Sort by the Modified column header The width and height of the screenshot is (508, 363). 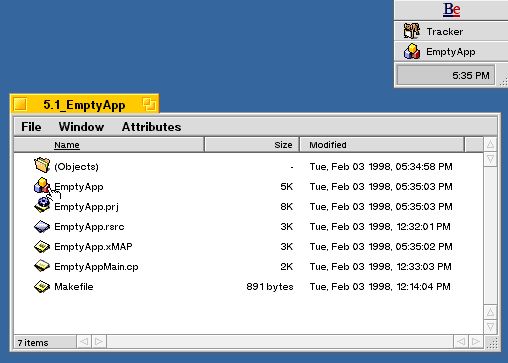point(382,145)
